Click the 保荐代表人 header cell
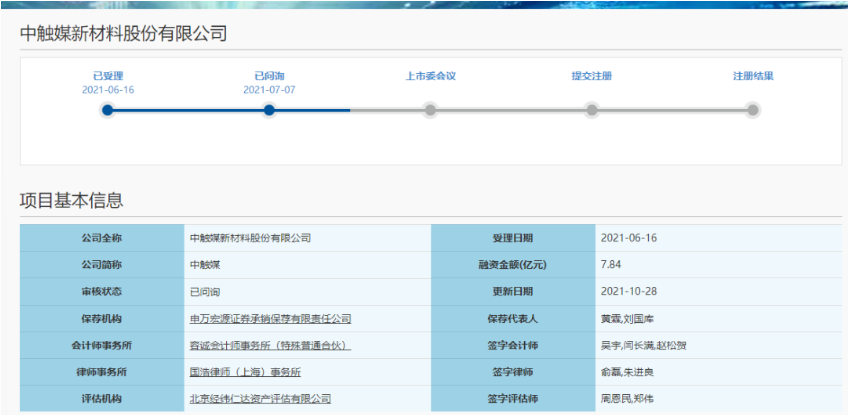 coord(513,319)
